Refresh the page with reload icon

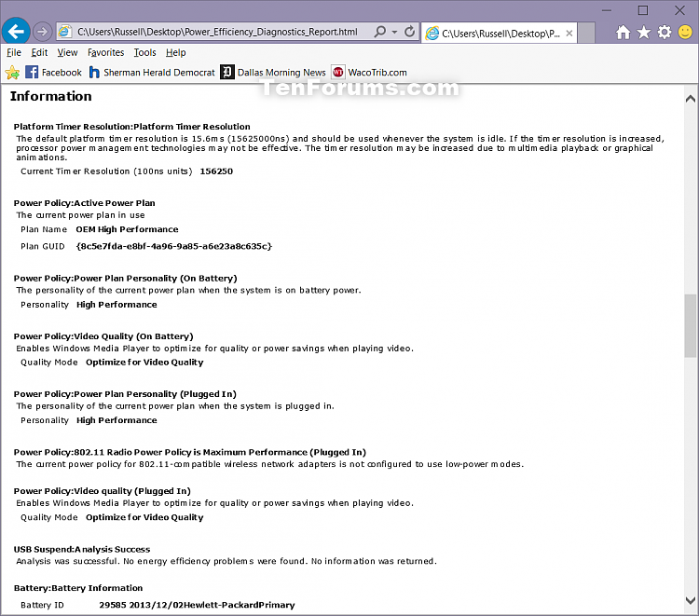tap(409, 32)
